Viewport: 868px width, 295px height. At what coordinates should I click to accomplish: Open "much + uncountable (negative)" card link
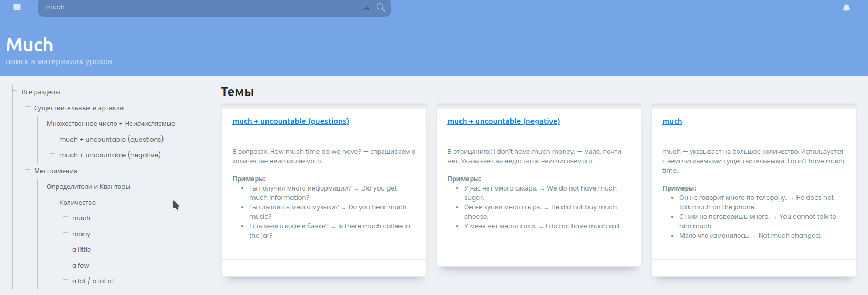pos(504,121)
